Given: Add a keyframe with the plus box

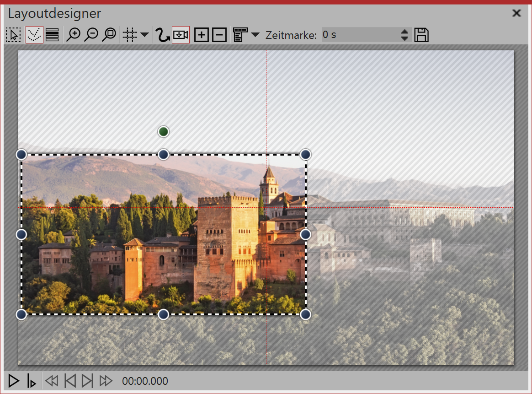Looking at the screenshot, I should (201, 35).
